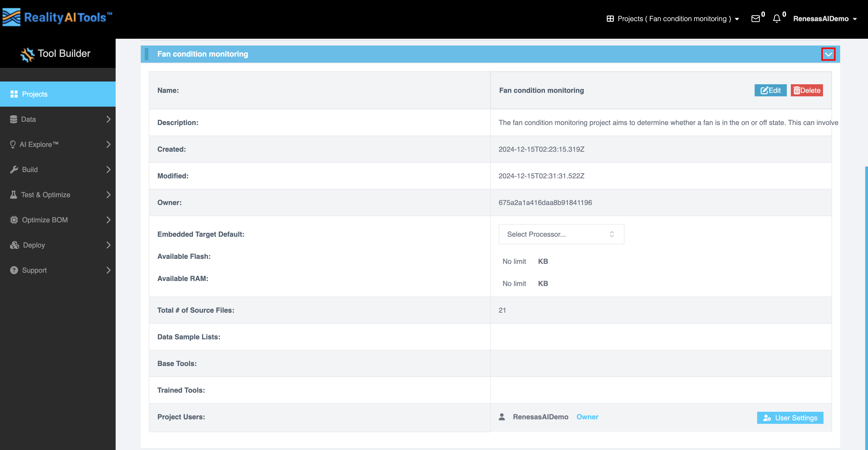Click the Test & Optimize flask icon
Image resolution: width=868 pixels, height=450 pixels.
click(x=14, y=194)
